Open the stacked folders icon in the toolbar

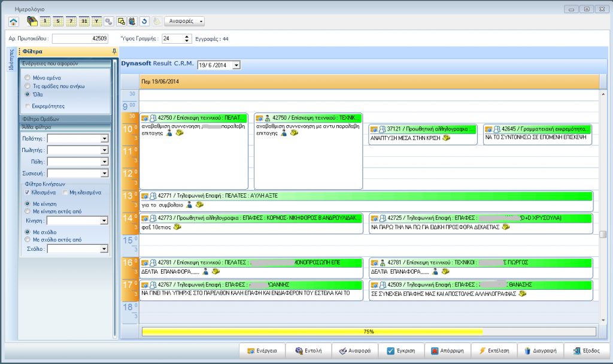click(x=32, y=22)
